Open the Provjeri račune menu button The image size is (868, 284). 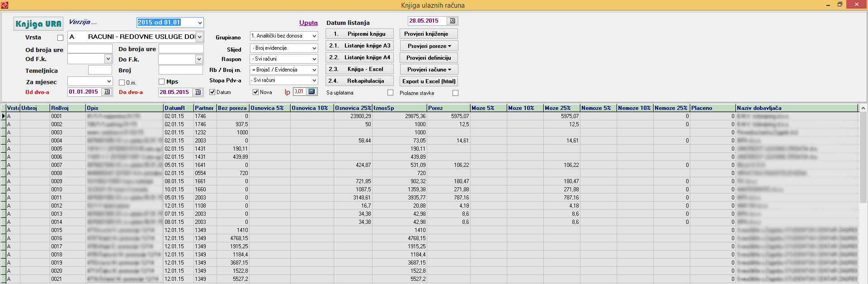(x=429, y=69)
